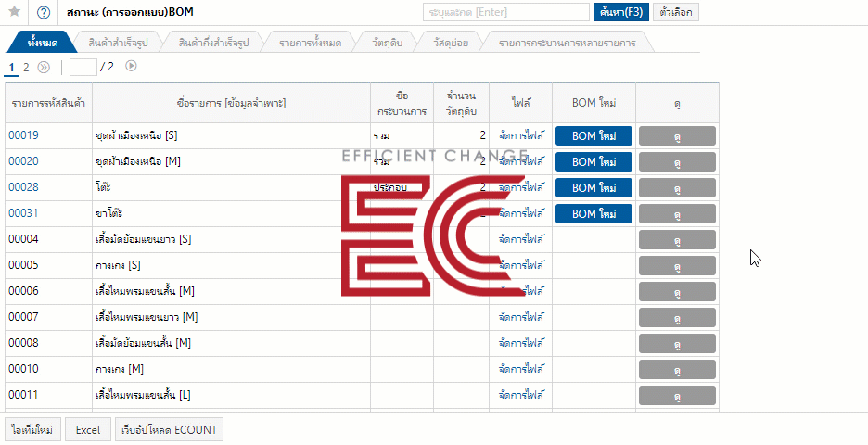Click item name กางเกง [S]
The height and width of the screenshot is (445, 868).
point(118,266)
